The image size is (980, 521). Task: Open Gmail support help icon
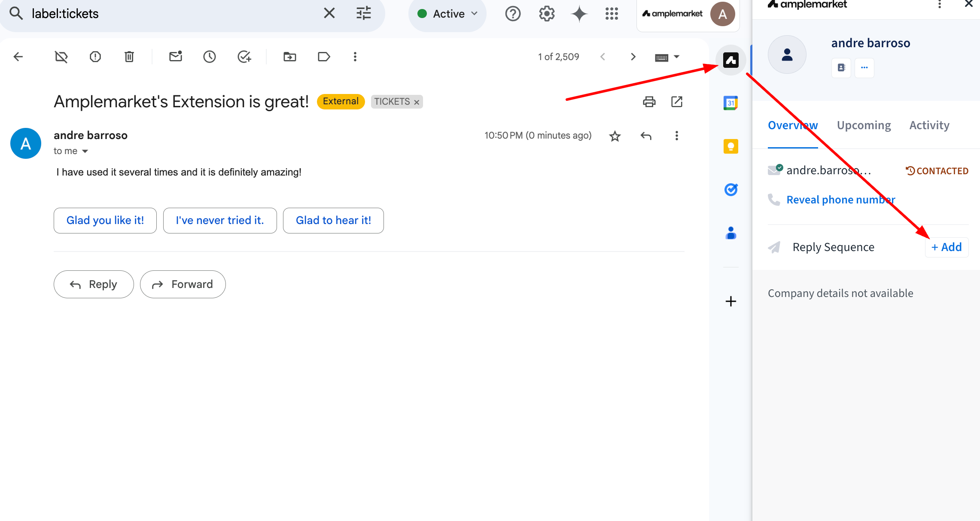(x=513, y=14)
